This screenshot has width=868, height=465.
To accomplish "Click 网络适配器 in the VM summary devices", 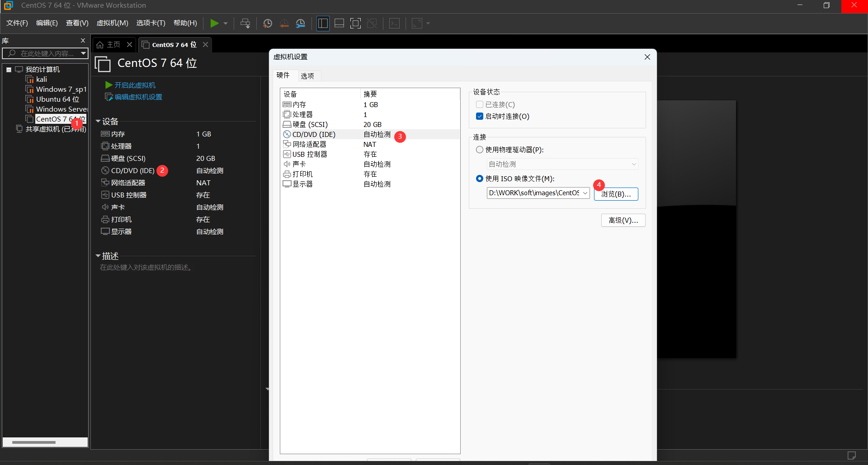I will pos(128,183).
